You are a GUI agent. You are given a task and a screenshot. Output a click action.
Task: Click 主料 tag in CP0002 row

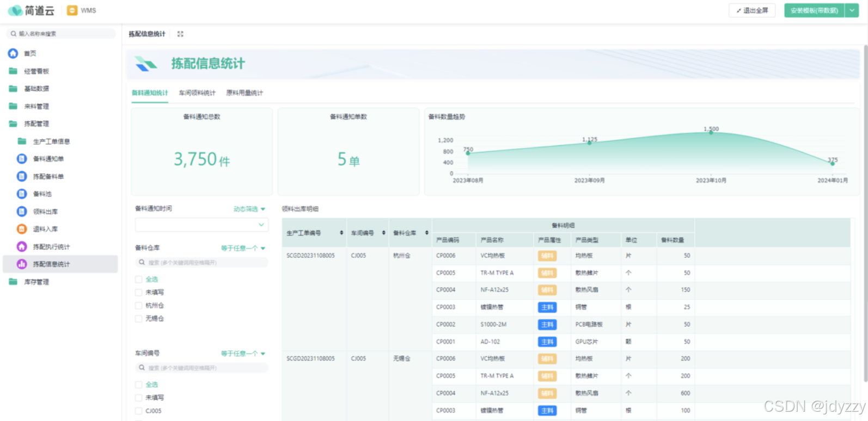(547, 325)
